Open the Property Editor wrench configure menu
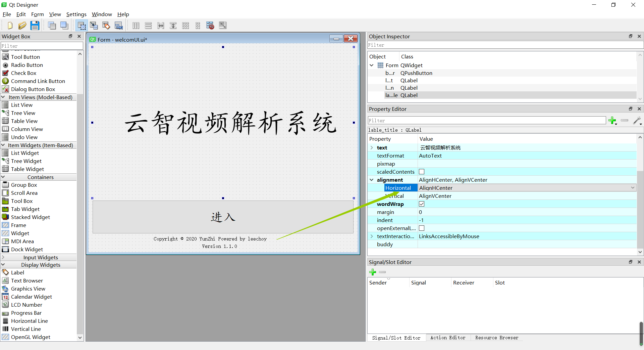 coord(637,121)
